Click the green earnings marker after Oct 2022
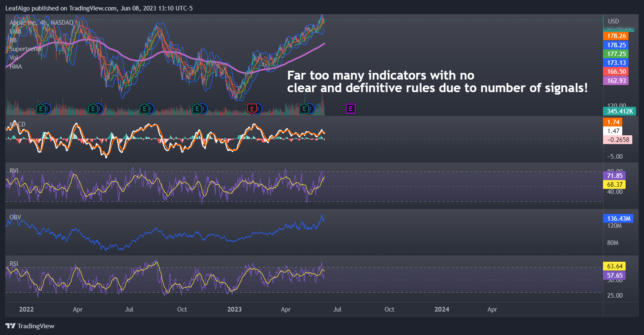 point(197,109)
